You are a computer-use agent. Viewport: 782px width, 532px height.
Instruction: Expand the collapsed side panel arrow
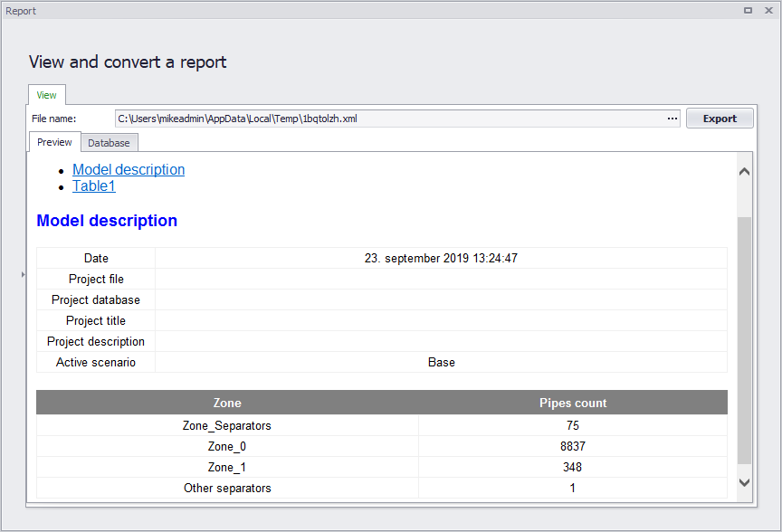tap(23, 274)
